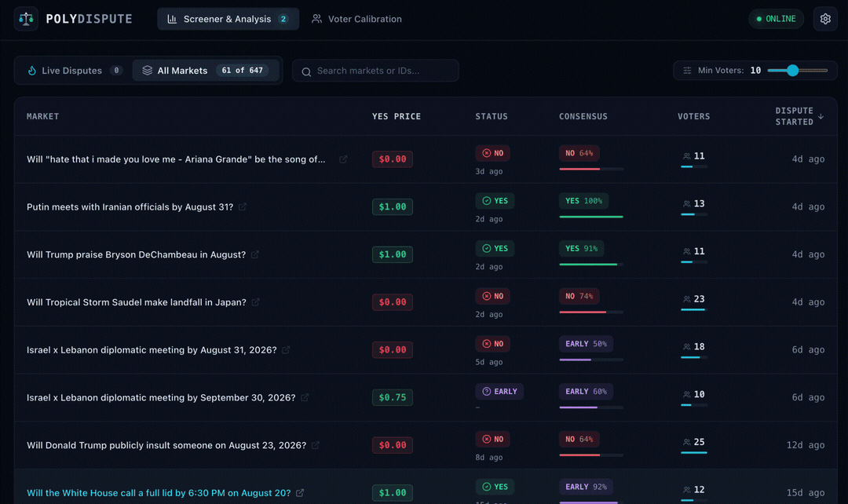The image size is (848, 504).
Task: Click "Putin meets with Iranian officials by August 31?"
Action: click(x=130, y=206)
